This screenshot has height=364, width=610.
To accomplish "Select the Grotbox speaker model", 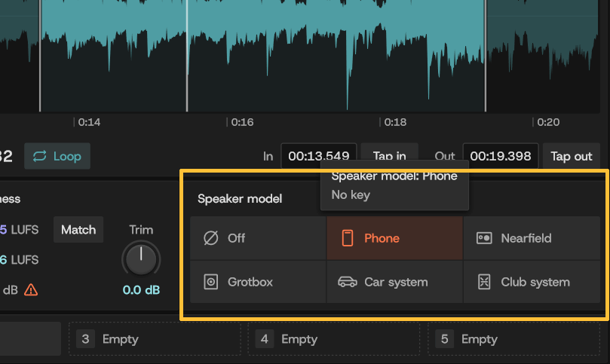I will pos(258,282).
